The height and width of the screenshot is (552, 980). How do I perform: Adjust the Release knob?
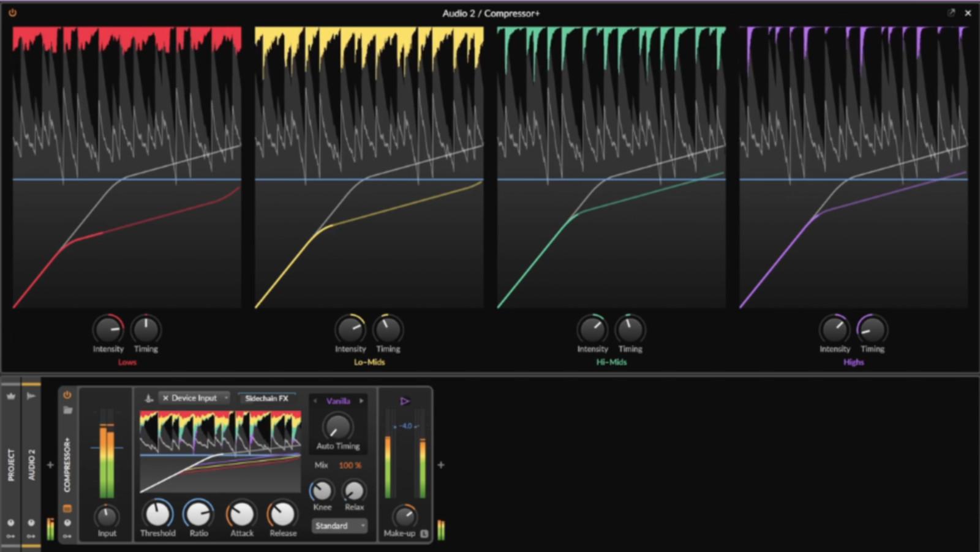[x=282, y=514]
